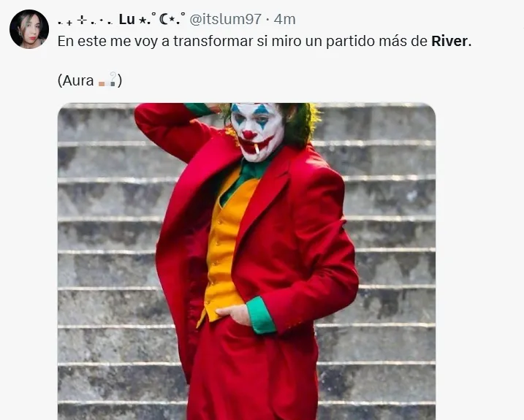524x420 pixels.
Task: Click the display name Lu
Action: [126, 20]
